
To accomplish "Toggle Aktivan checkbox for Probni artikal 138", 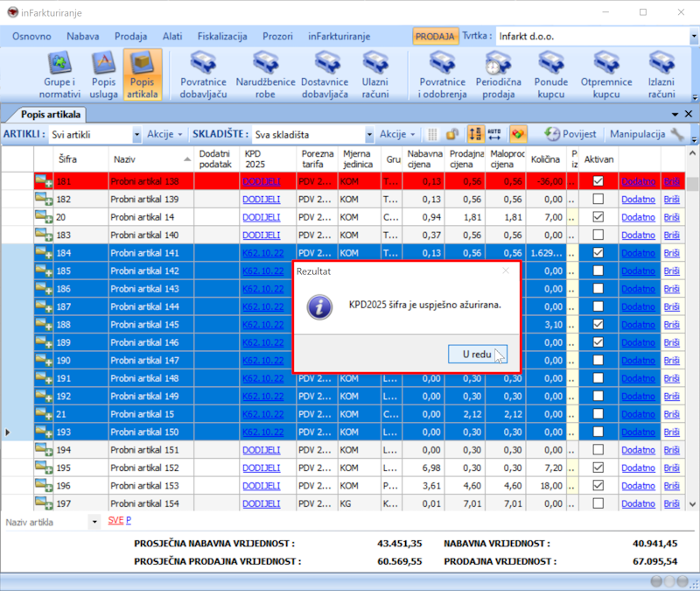I will click(598, 181).
